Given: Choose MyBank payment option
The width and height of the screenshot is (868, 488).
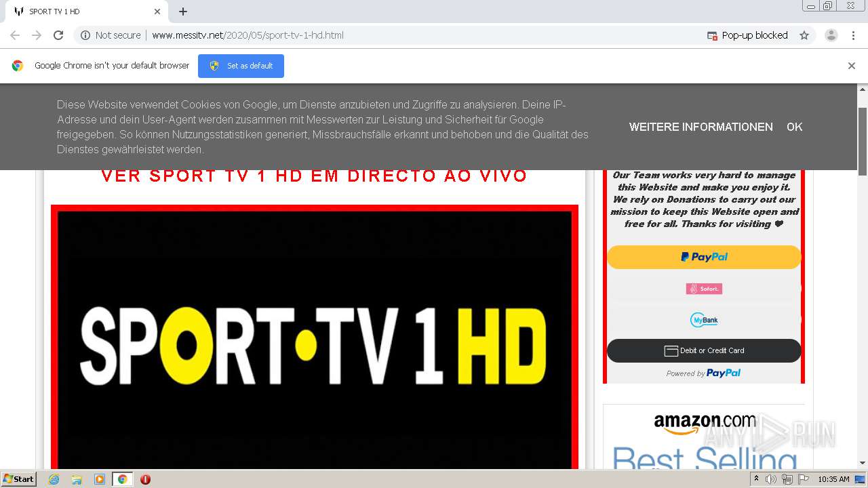Looking at the screenshot, I should click(704, 320).
